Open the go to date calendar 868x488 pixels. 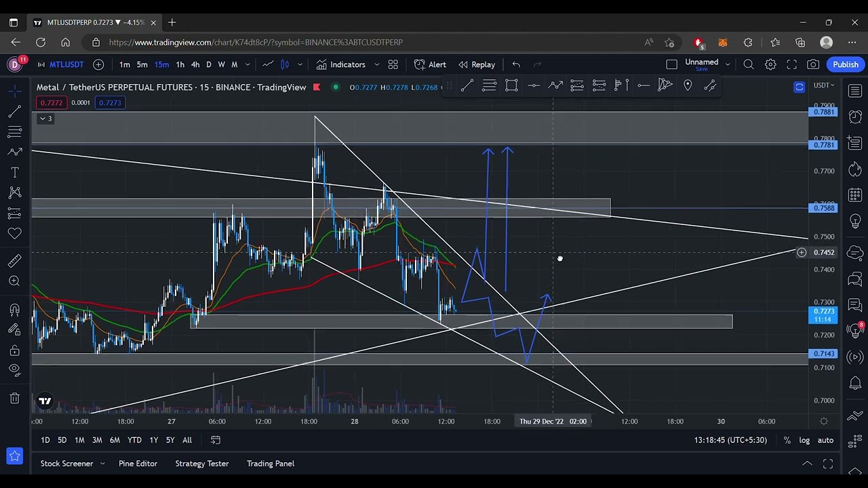(216, 440)
